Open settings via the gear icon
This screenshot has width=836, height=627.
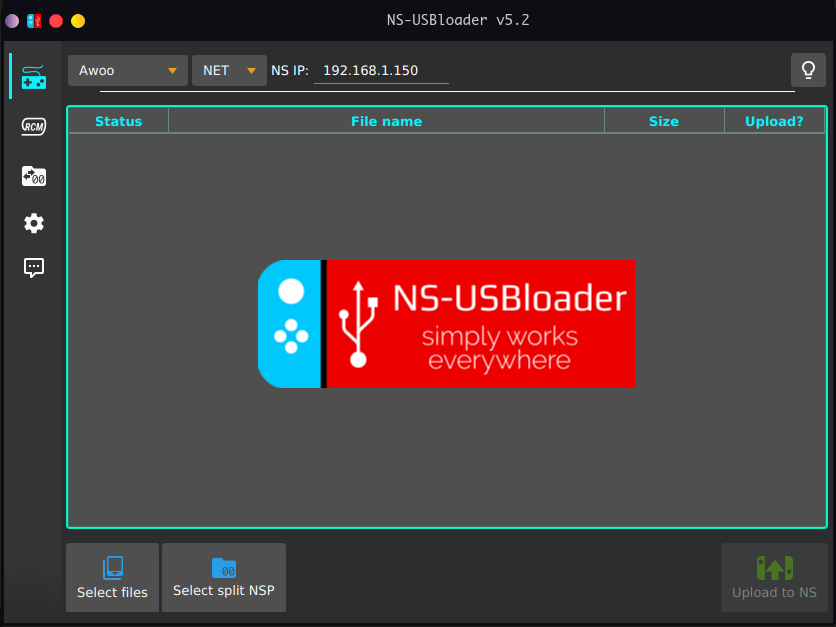(x=34, y=223)
